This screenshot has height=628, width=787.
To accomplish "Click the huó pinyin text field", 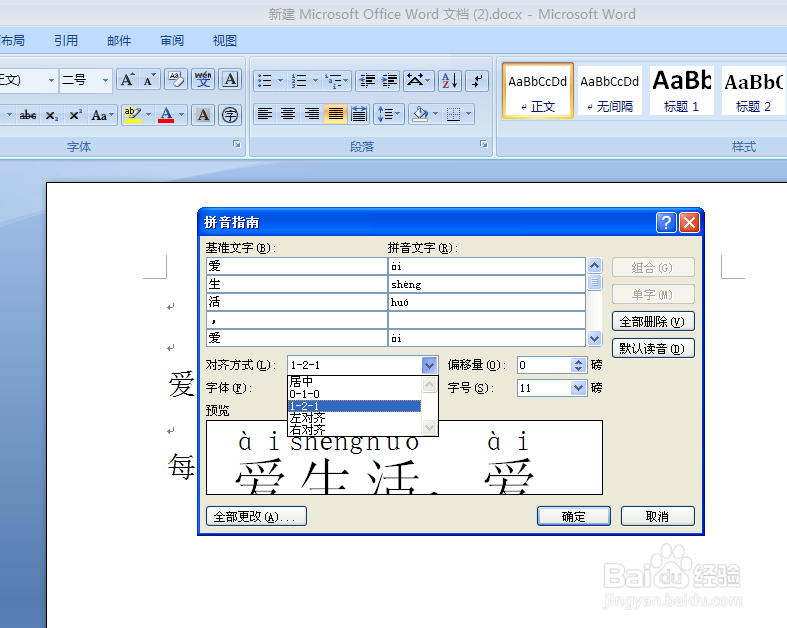I will click(486, 302).
